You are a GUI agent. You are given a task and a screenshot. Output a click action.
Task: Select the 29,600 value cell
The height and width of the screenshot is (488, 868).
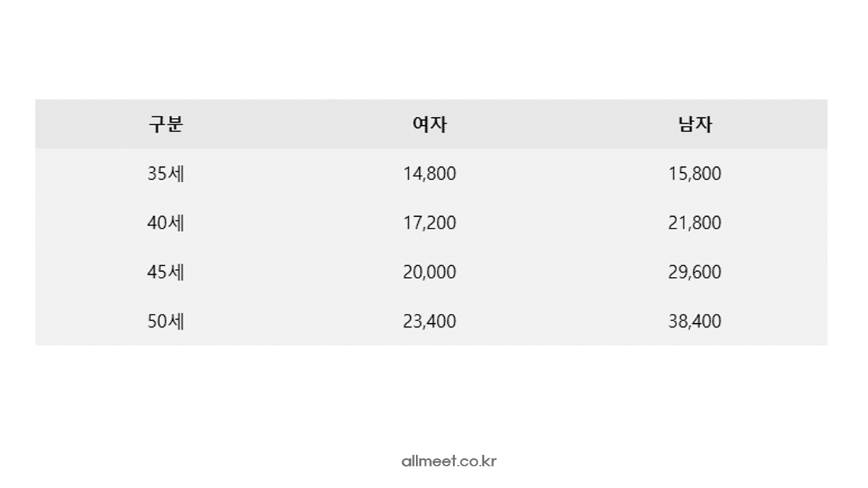(694, 272)
